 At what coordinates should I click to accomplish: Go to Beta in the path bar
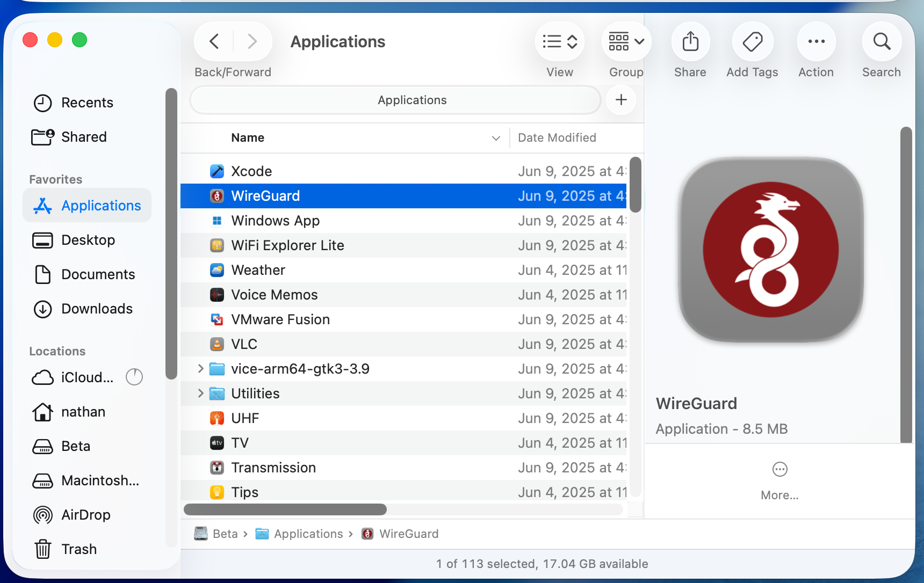click(216, 534)
